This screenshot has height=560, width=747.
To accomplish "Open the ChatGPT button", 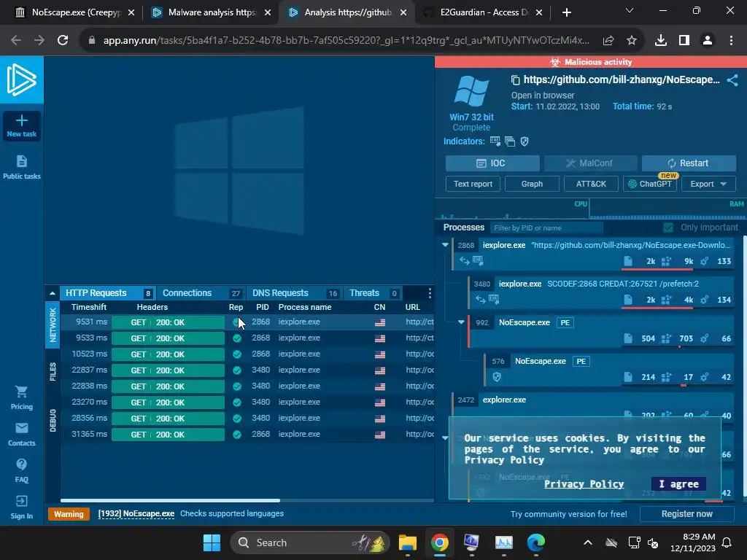I will [650, 184].
